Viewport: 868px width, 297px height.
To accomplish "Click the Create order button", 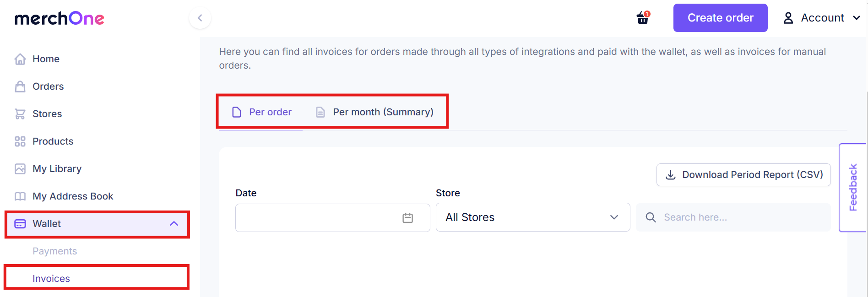I will [720, 18].
